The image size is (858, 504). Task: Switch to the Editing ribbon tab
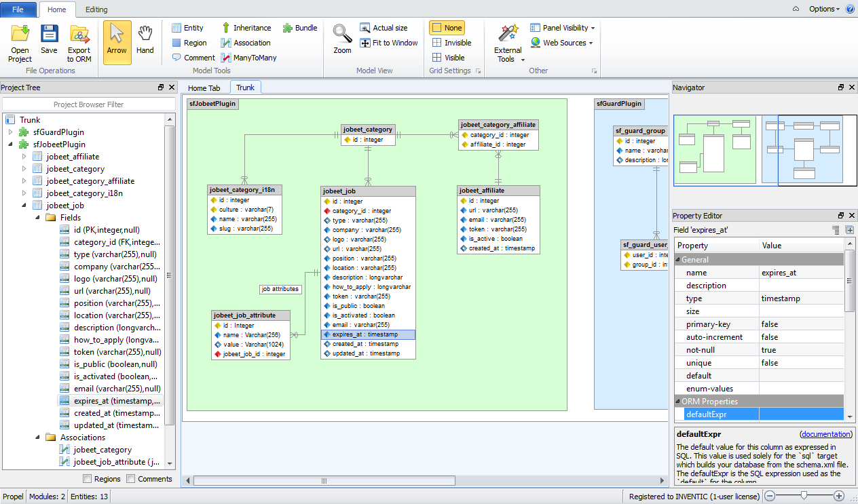[x=96, y=9]
